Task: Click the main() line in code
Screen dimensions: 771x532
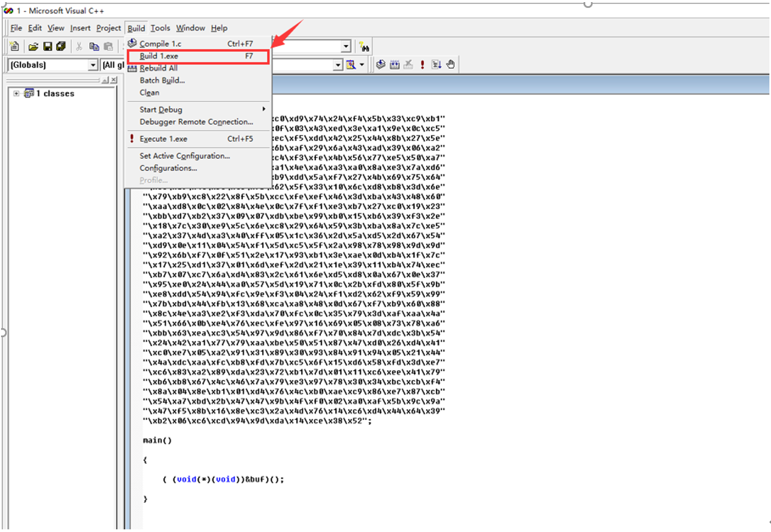Action: pos(157,440)
